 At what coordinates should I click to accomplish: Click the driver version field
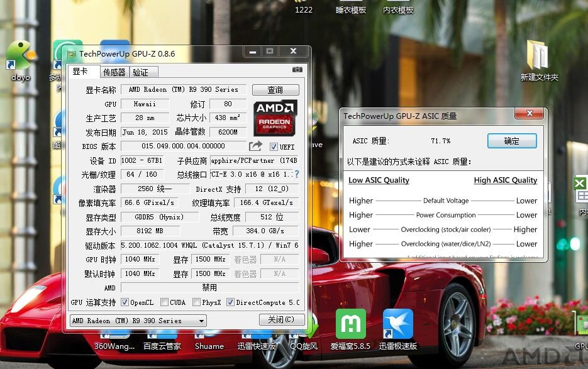coord(209,245)
